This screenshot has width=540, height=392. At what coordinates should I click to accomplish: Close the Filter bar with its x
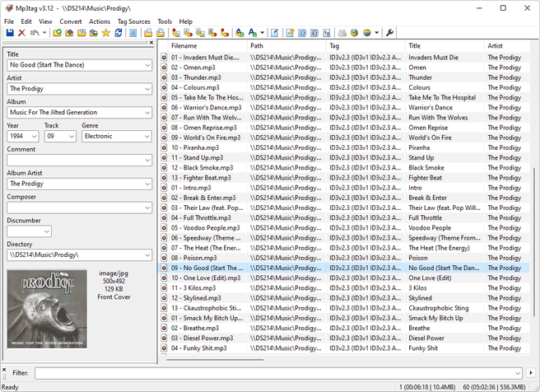tap(4, 370)
